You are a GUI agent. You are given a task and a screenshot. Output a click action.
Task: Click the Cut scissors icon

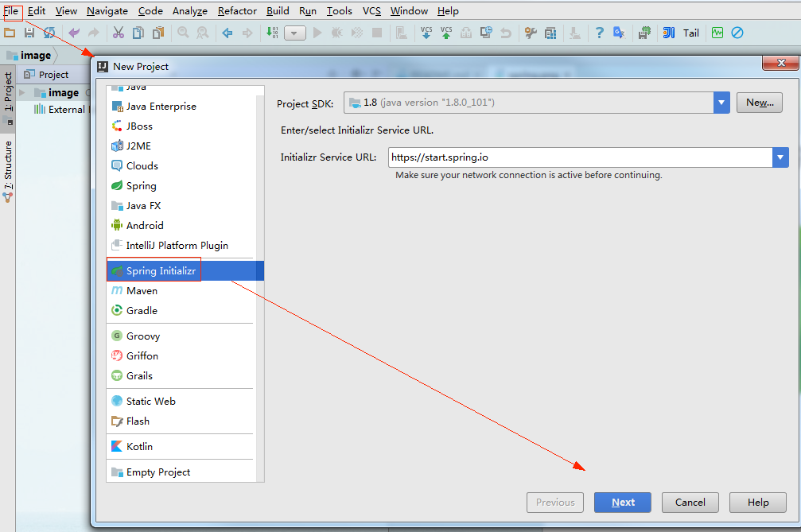pos(119,33)
